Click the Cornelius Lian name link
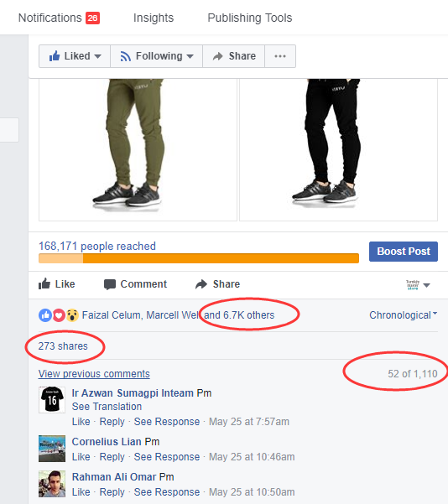Viewport: 448px width, 504px height. 107,442
